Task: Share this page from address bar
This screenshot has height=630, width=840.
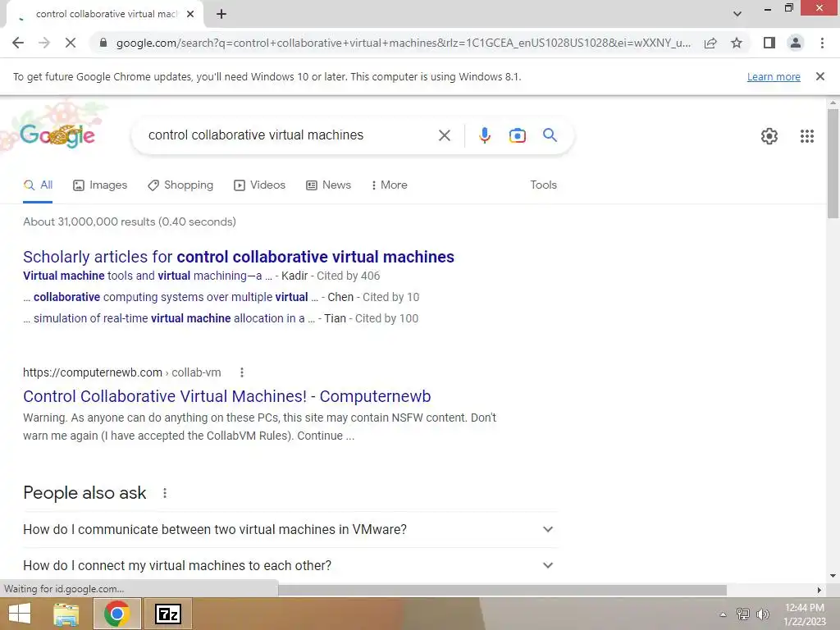Action: pos(710,43)
